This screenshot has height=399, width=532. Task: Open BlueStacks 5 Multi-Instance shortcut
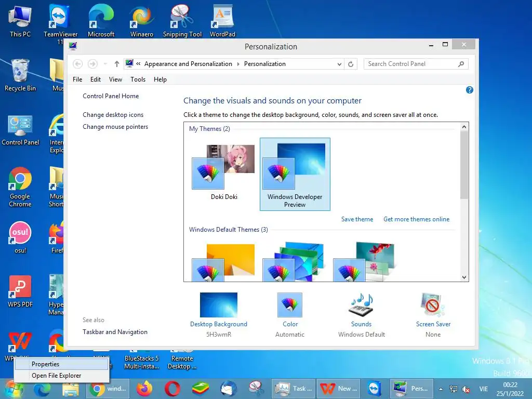tap(141, 362)
